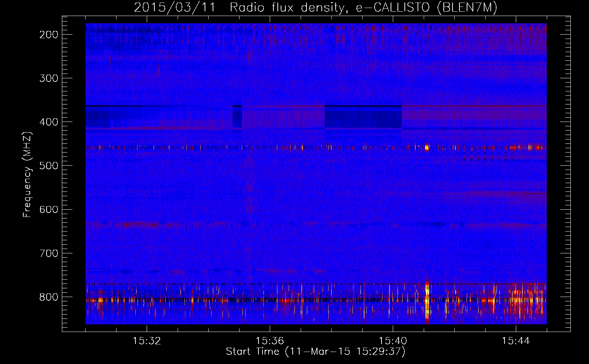This screenshot has height=364, width=589.
Task: Click the dark blue band near 400 MHz around 15:39
Action: [x=363, y=117]
